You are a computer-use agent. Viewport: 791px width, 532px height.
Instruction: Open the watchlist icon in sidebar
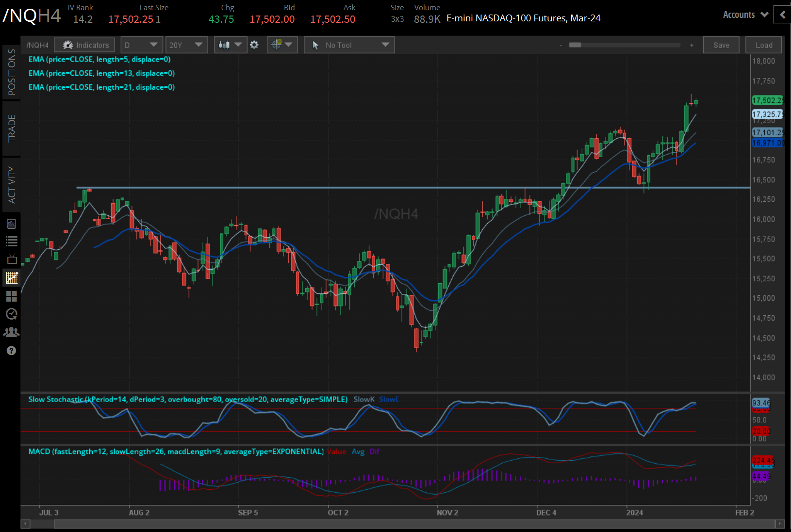pyautogui.click(x=12, y=241)
